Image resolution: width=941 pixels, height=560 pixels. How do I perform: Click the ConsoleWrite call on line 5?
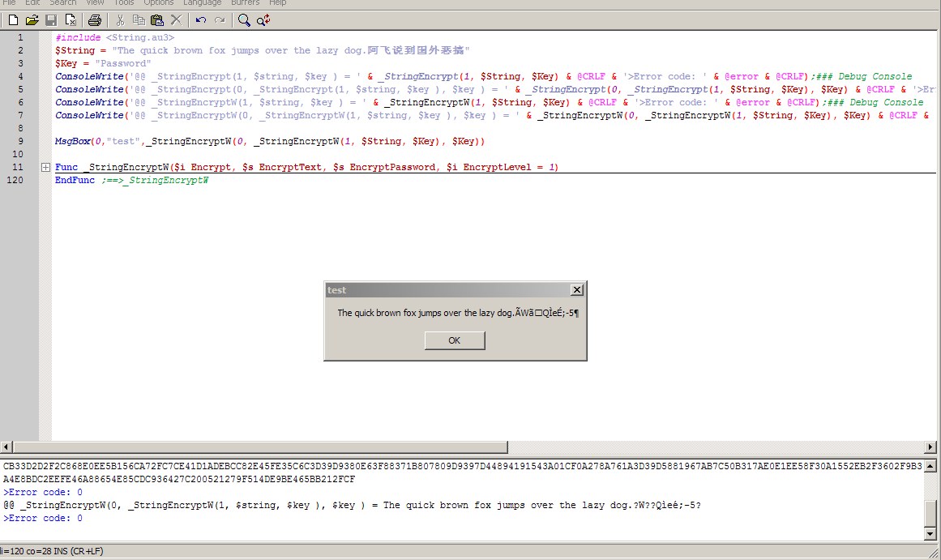pos(495,89)
